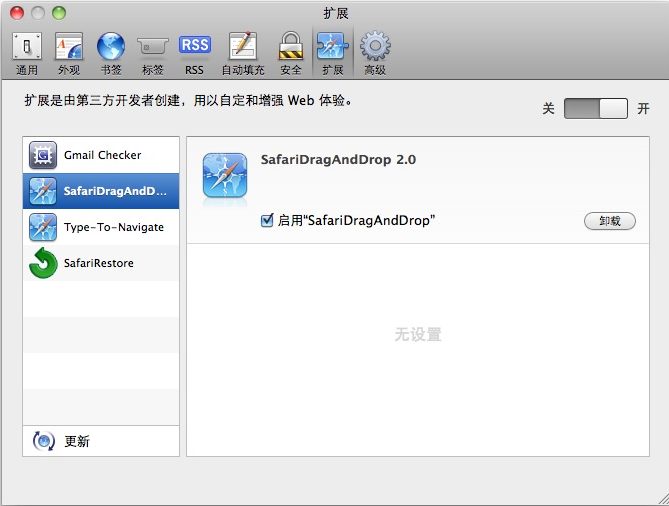Open the 高级 (Advanced) gear pane

coord(375,53)
